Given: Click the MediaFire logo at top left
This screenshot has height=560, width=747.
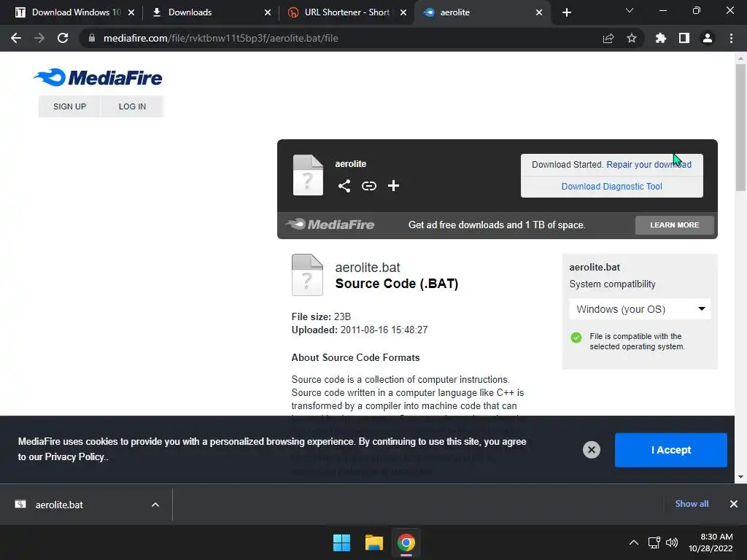Looking at the screenshot, I should point(98,77).
